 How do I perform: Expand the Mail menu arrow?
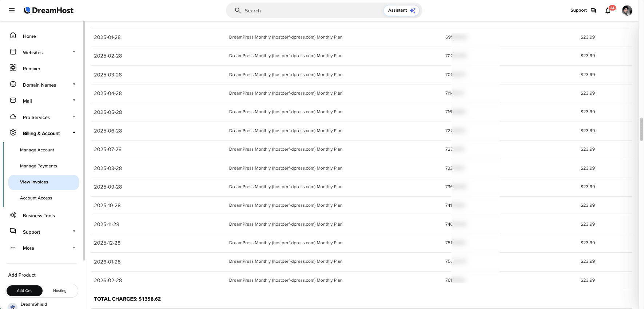pyautogui.click(x=74, y=100)
